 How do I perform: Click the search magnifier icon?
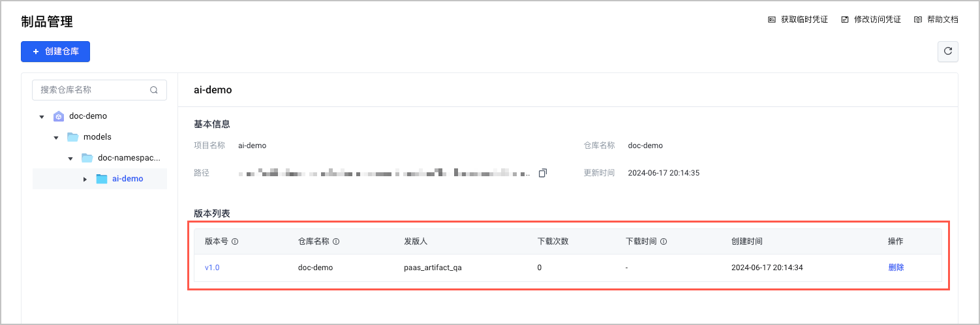(154, 90)
